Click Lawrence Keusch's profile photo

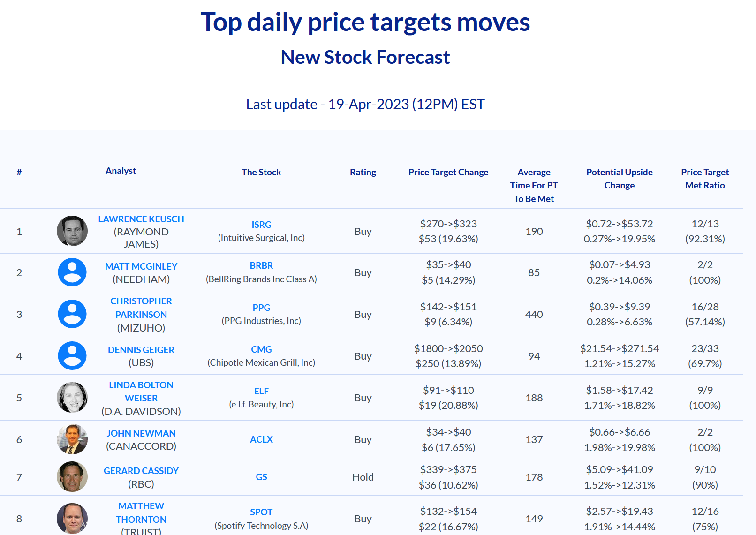(x=72, y=231)
